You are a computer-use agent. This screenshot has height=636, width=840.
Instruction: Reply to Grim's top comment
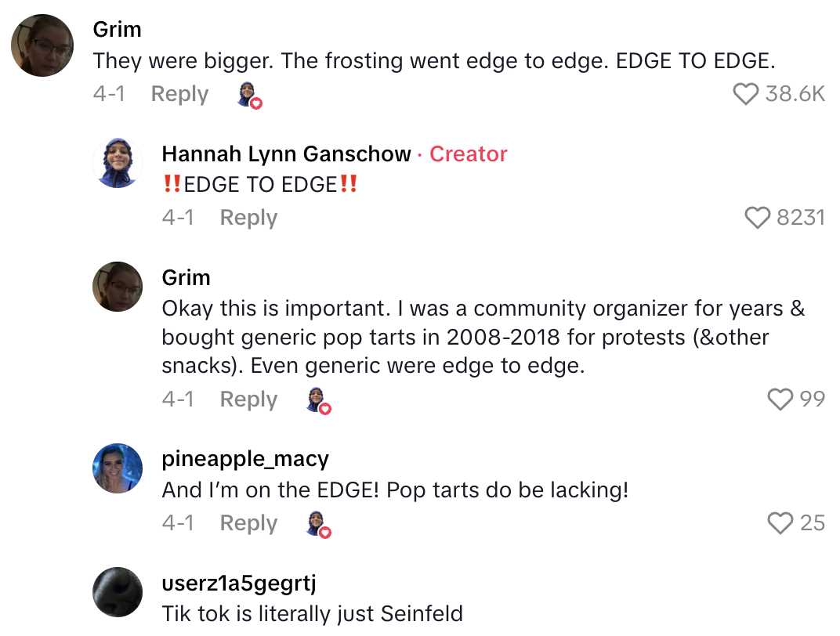pyautogui.click(x=179, y=94)
